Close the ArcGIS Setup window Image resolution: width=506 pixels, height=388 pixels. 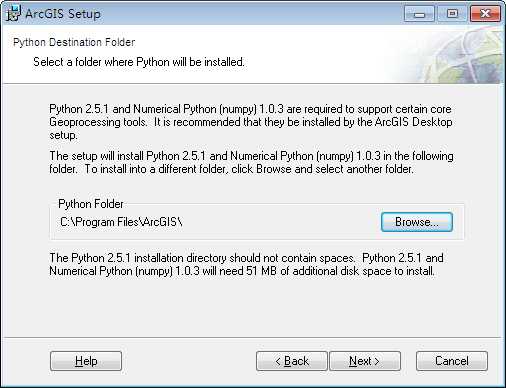[485, 14]
